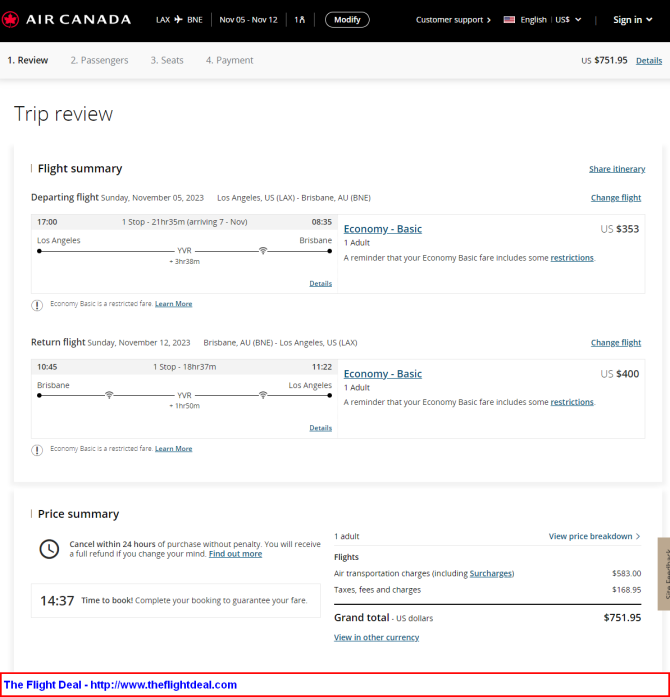670x697 pixels.
Task: Click Nov 05 - Nov 12 dates in header
Action: (x=248, y=20)
